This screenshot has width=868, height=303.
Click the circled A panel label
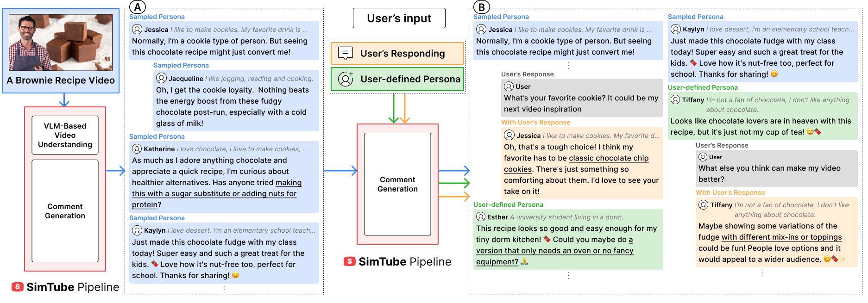pos(138,7)
